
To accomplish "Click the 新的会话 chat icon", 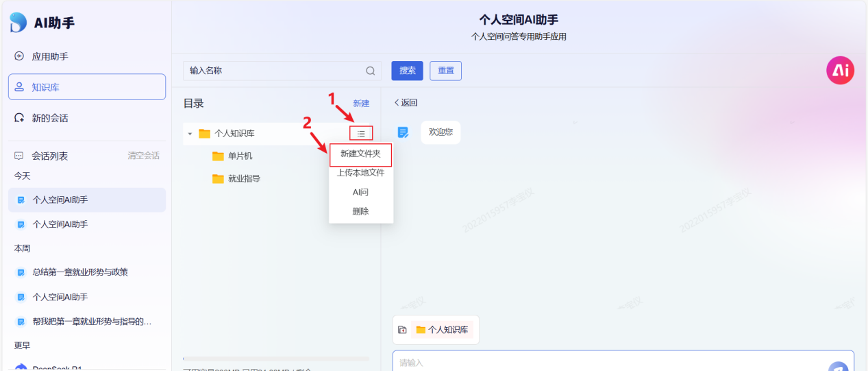I will tap(20, 118).
